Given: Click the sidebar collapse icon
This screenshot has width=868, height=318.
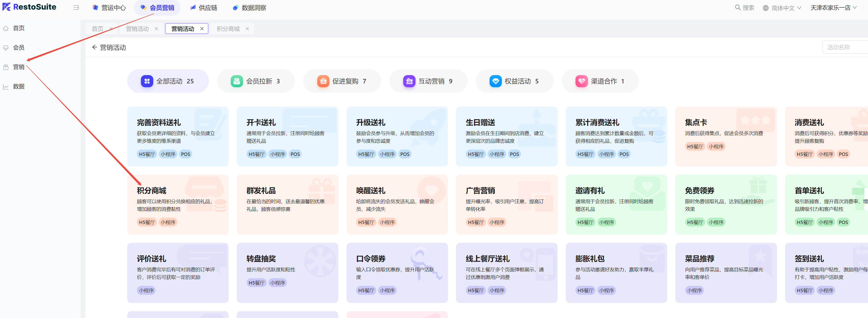Looking at the screenshot, I should 76,7.
